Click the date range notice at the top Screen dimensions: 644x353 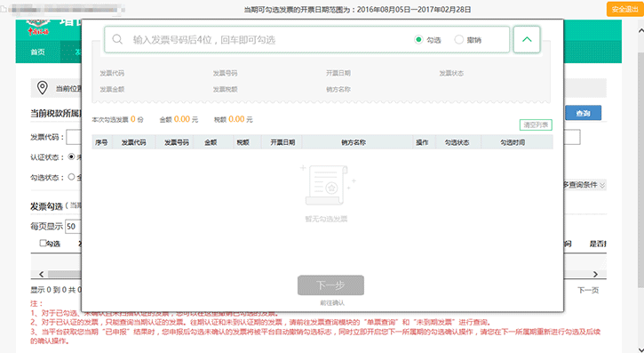[x=357, y=9]
